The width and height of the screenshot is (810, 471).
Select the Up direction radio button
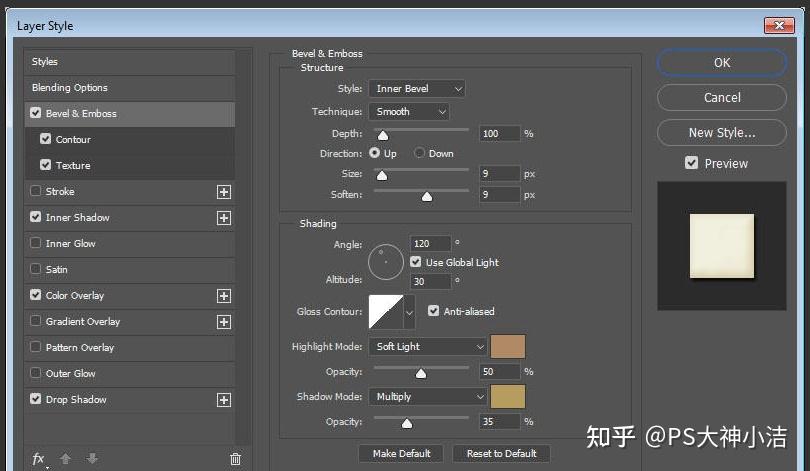[x=375, y=153]
